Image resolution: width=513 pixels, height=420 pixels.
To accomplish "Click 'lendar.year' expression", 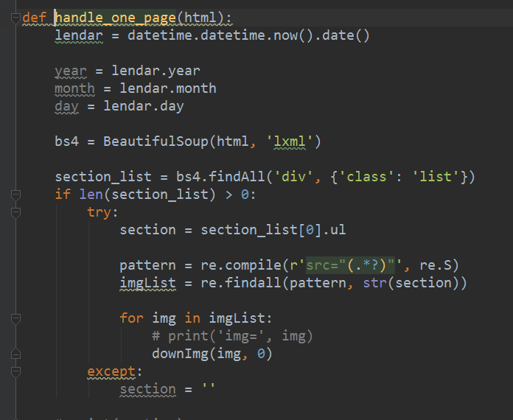I will (156, 71).
